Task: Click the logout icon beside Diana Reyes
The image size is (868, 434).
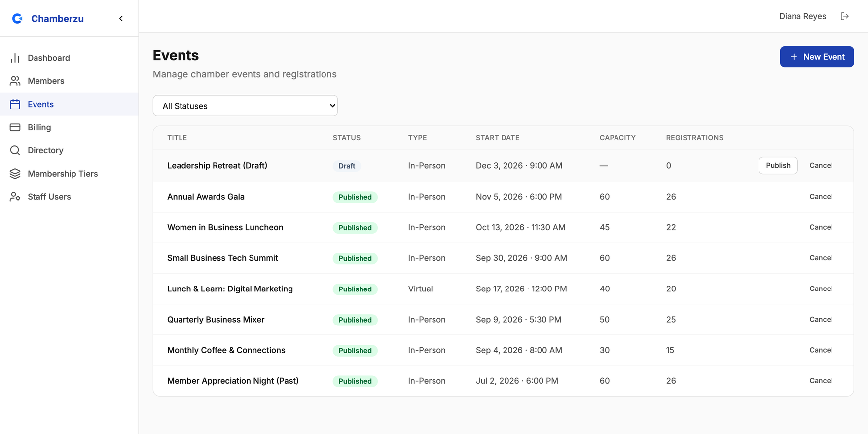Action: pos(845,16)
